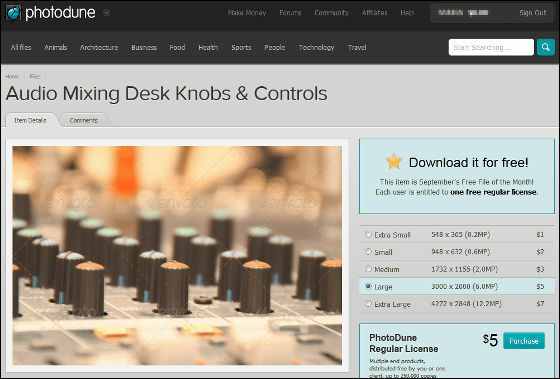Click the $1 price for Extra Small
560x379 pixels.
click(x=540, y=235)
